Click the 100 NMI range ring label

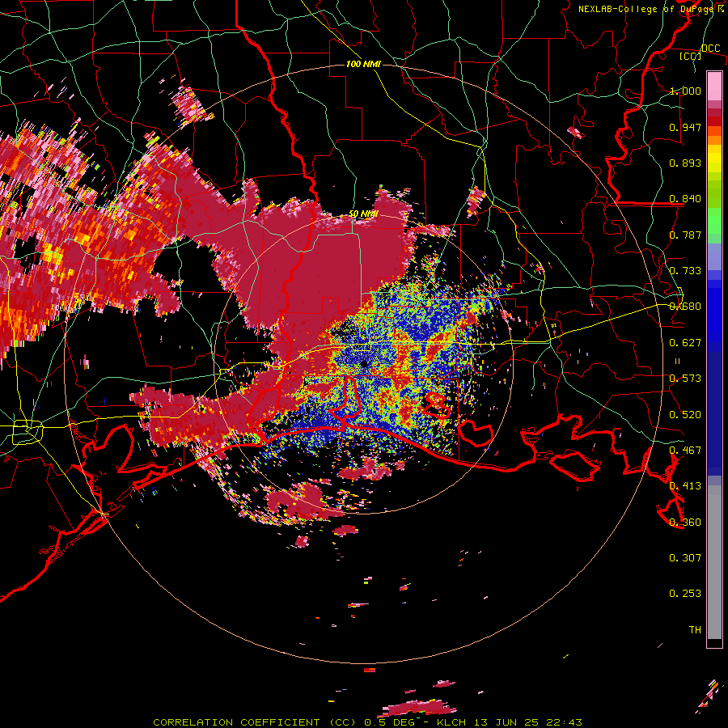coord(363,64)
